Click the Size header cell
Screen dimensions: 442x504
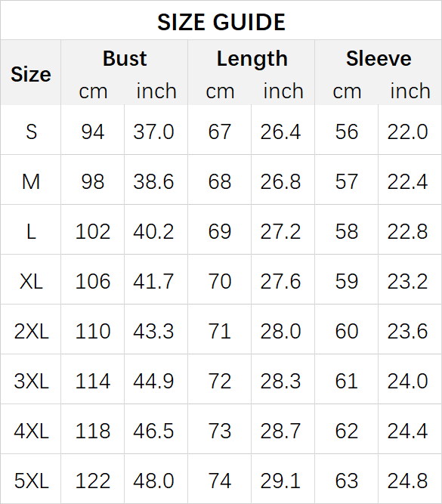[x=31, y=74]
